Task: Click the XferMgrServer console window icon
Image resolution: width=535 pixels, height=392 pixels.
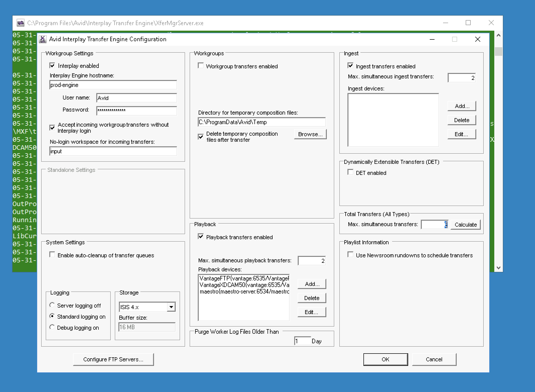Action: [x=20, y=23]
